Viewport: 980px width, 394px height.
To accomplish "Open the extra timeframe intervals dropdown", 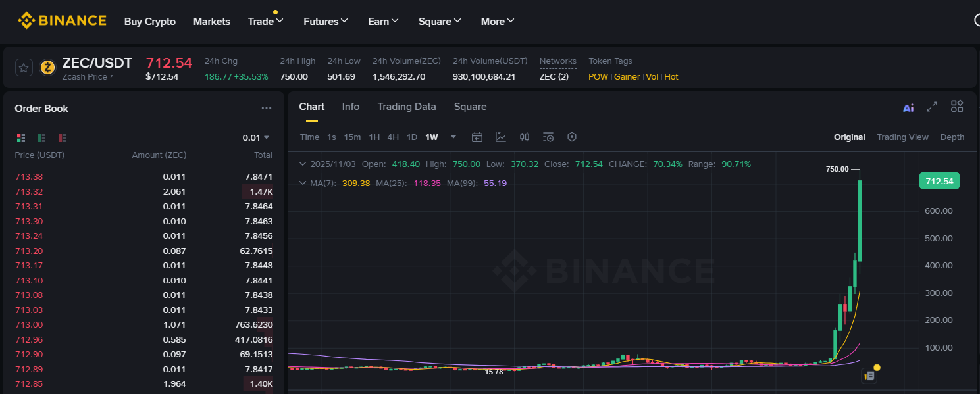I will click(453, 137).
